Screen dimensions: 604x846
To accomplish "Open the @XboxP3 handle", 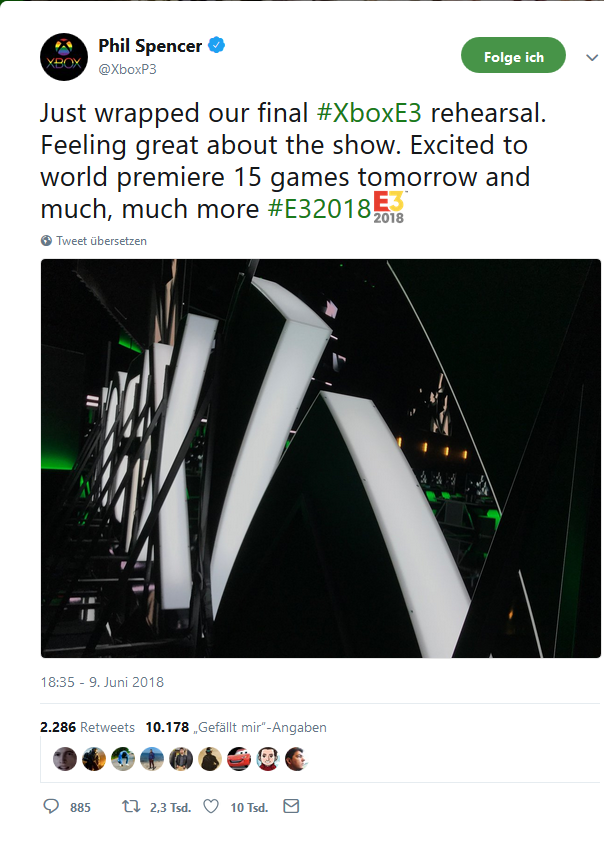I will 127,69.
